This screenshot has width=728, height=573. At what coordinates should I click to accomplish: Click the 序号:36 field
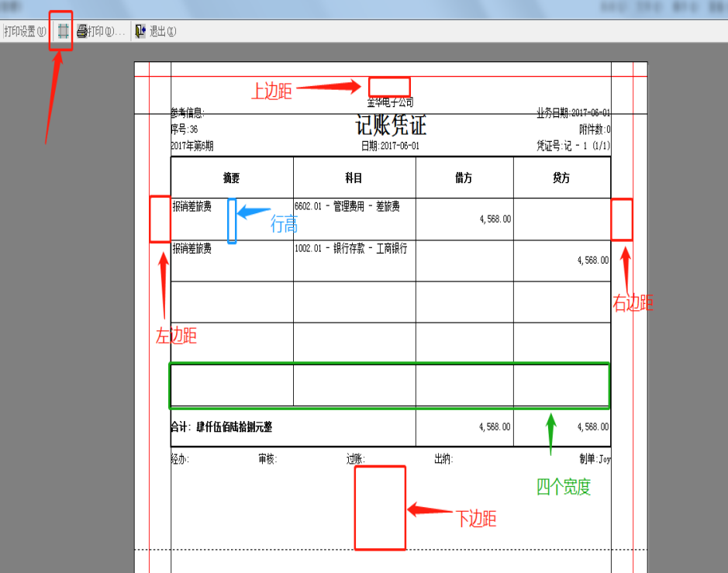click(185, 129)
